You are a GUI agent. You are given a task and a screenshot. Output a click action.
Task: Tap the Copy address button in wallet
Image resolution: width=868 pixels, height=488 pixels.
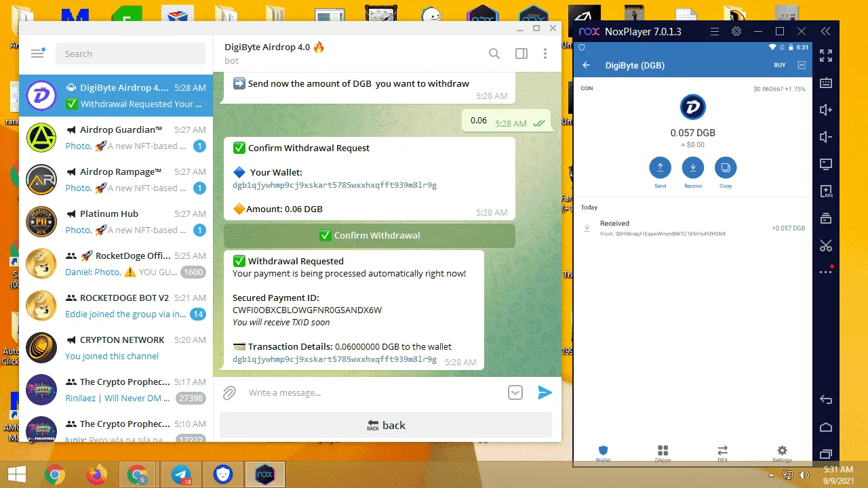point(726,167)
